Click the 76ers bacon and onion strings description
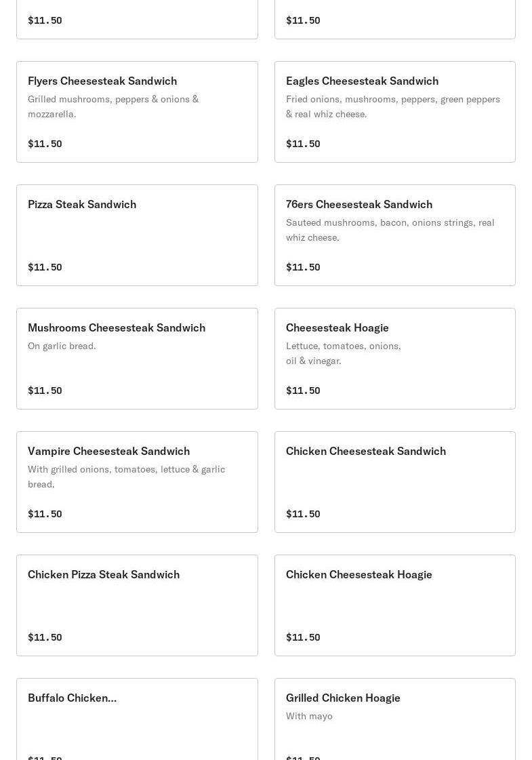 (390, 230)
